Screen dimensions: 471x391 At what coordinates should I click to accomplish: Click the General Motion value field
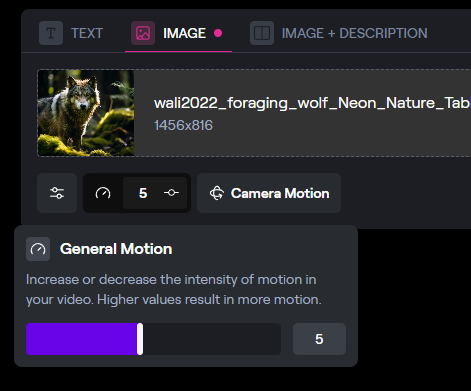[319, 339]
